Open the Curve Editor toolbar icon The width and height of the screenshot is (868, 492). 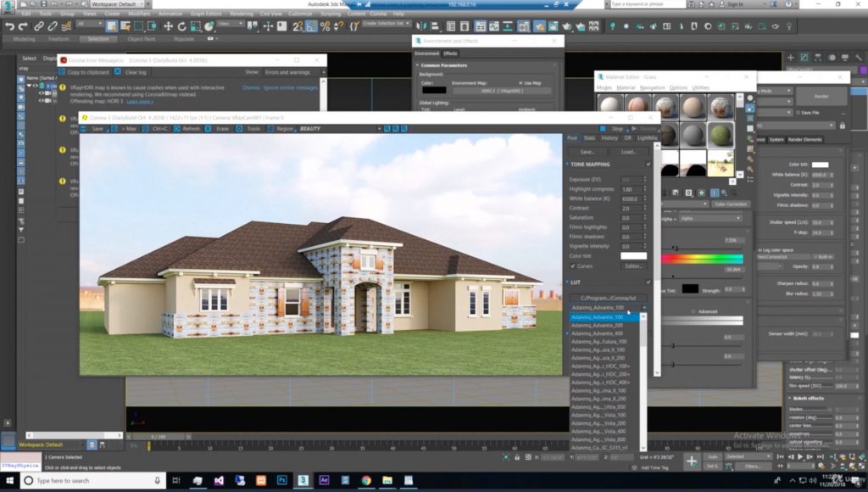coord(494,26)
